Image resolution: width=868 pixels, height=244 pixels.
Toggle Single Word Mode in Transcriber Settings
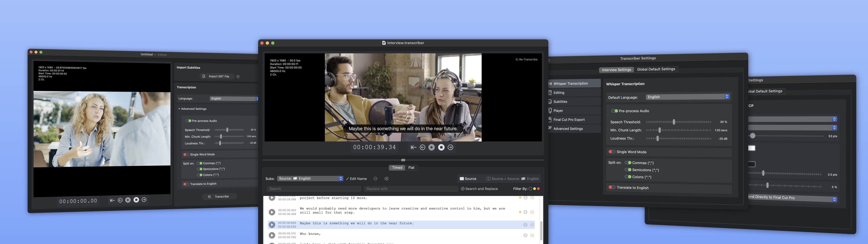pyautogui.click(x=612, y=152)
